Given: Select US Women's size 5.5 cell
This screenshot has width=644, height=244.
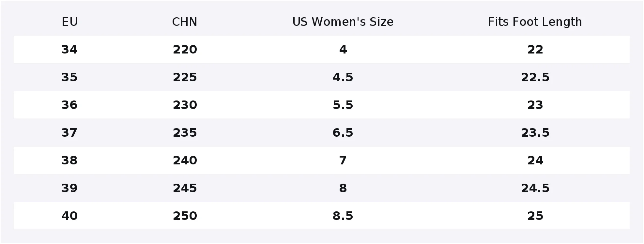Looking at the screenshot, I should pos(343,105).
